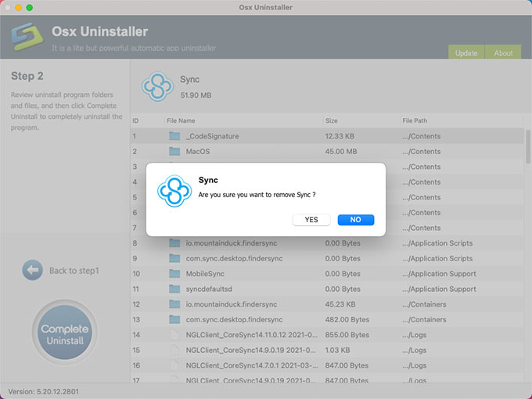Click the 482.00 Bytes size cell
This screenshot has width=532, height=399.
point(347,319)
